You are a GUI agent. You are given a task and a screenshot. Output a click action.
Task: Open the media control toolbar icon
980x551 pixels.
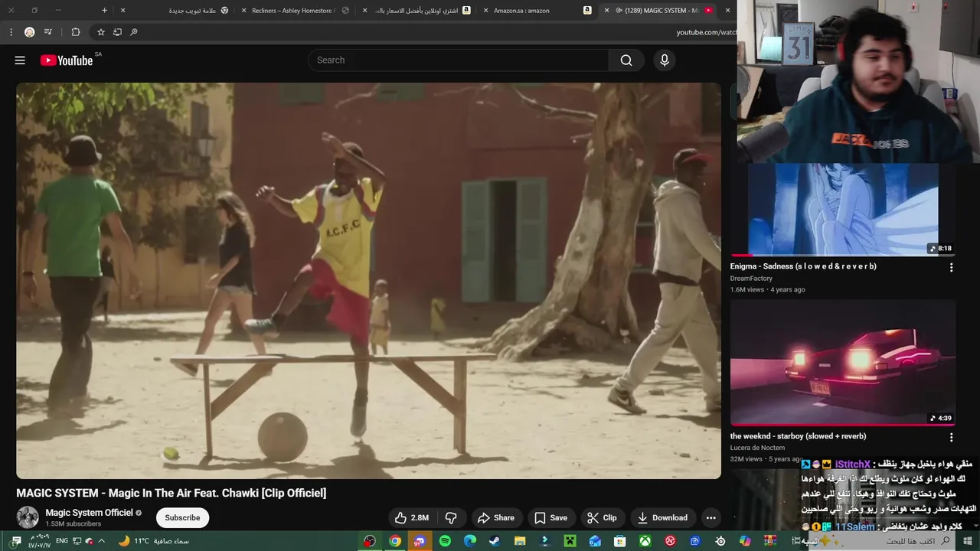pos(48,32)
